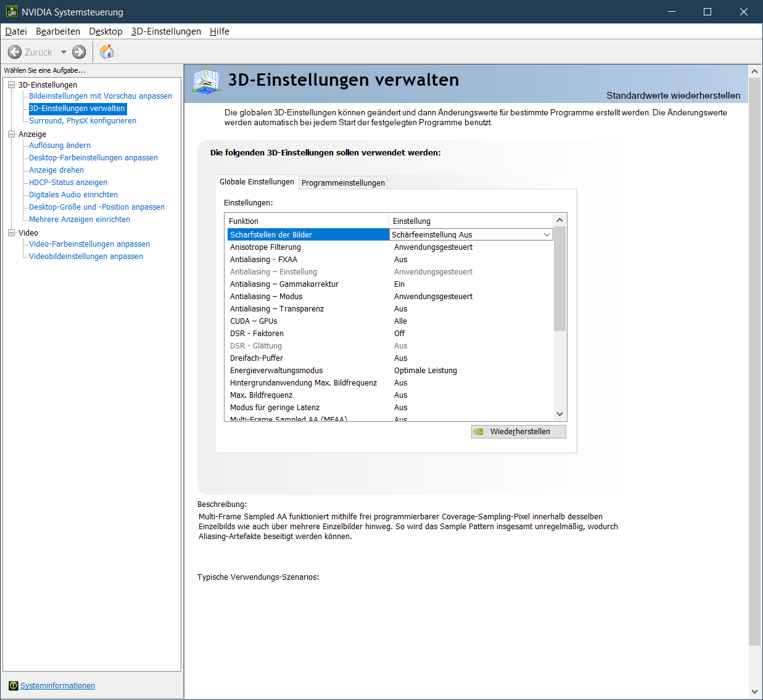Switch to Programmeinstellungen tab
The width and height of the screenshot is (763, 700).
point(343,183)
